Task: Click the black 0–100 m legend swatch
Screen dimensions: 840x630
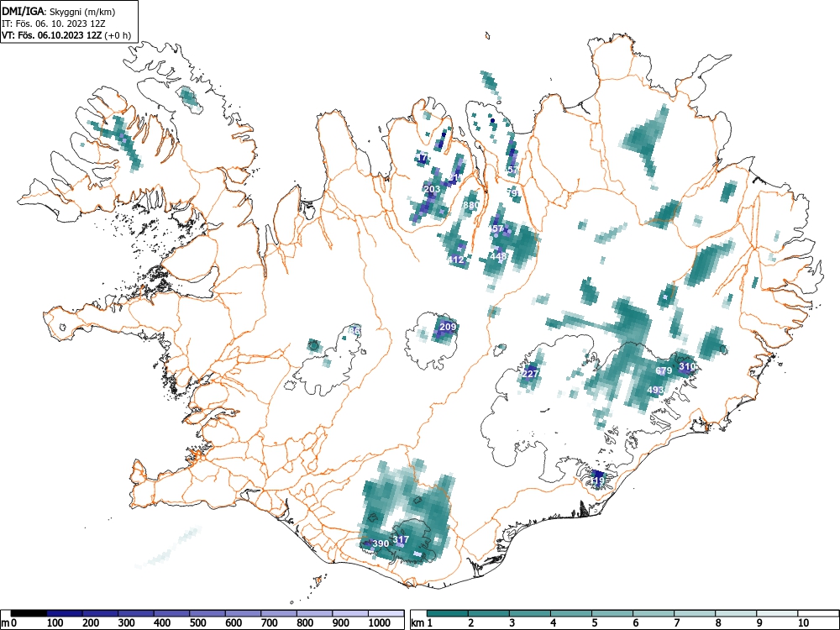Action: point(29,613)
